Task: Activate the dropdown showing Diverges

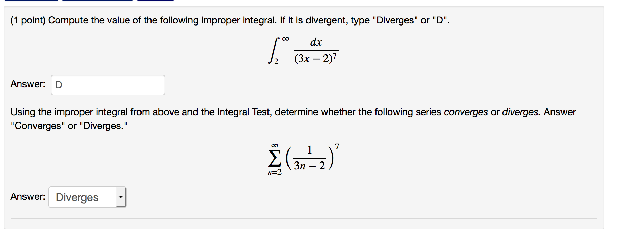Action: pos(86,197)
